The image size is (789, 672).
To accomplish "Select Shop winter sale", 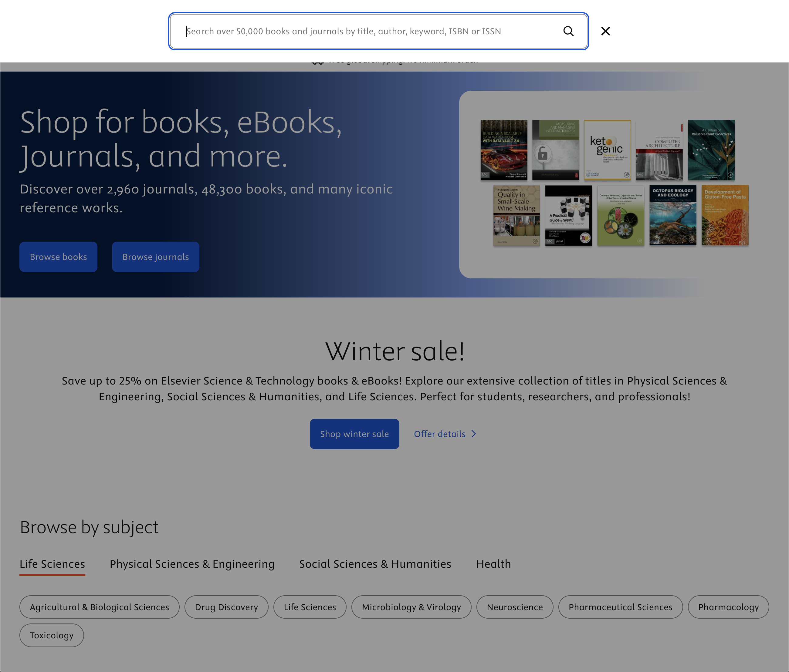I will 354,434.
